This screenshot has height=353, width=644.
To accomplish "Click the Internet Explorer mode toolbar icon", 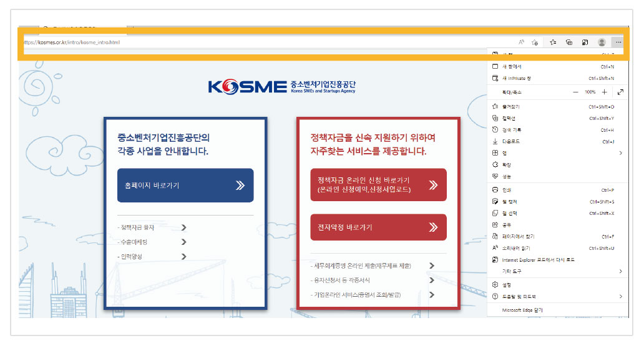I will point(585,42).
